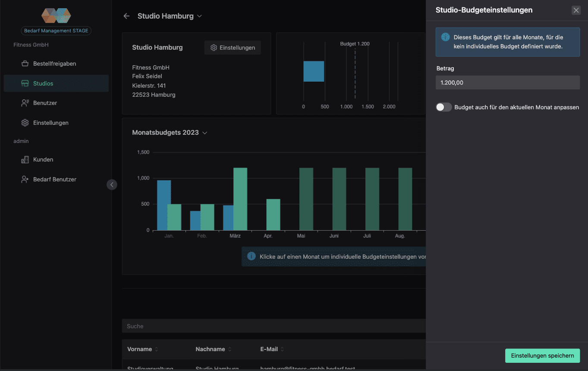588x371 pixels.
Task: Click the Kunden building icon
Action: point(25,159)
